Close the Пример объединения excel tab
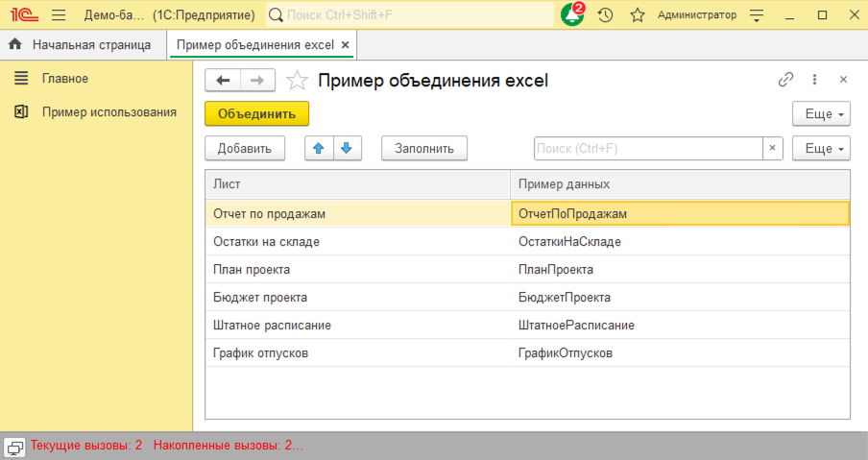Screen dimensions: 868x460 [x=346, y=45]
